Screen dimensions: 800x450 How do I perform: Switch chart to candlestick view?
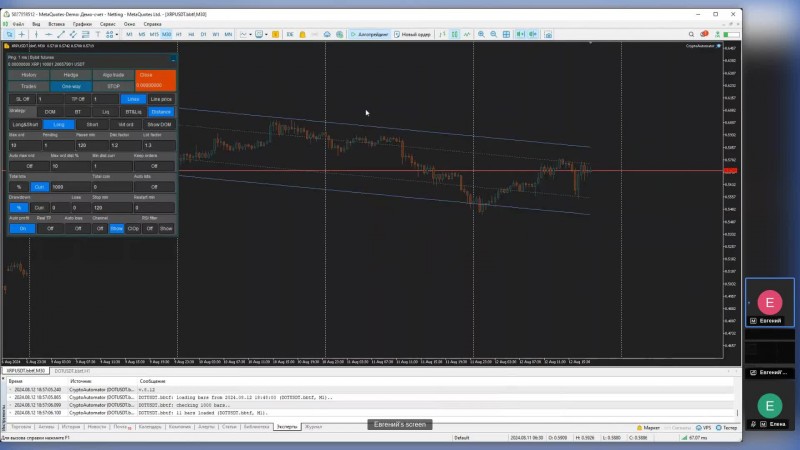(x=455, y=34)
